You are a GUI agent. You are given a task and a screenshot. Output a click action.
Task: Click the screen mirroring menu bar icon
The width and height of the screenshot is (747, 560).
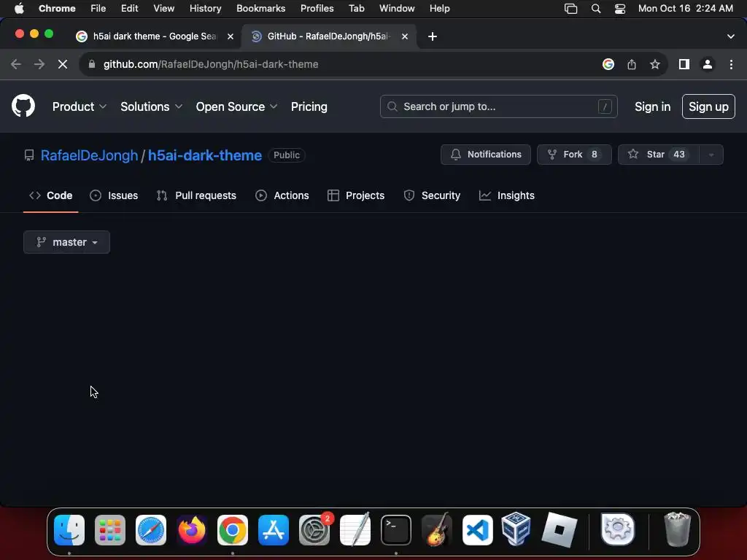coord(570,8)
